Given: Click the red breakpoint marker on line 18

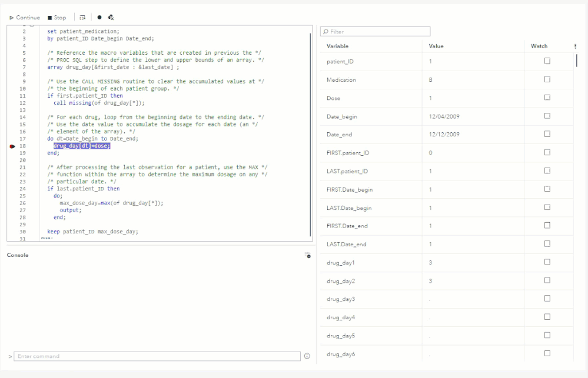Looking at the screenshot, I should [x=13, y=147].
